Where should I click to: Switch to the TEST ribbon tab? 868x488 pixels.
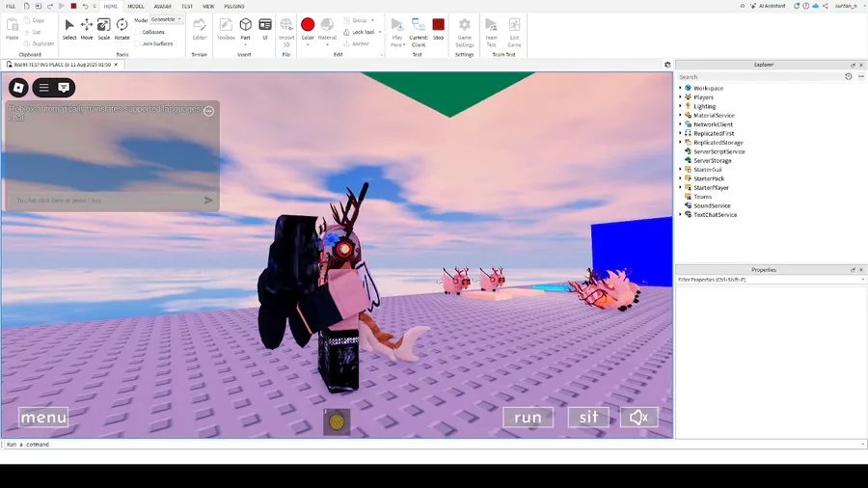pyautogui.click(x=187, y=6)
